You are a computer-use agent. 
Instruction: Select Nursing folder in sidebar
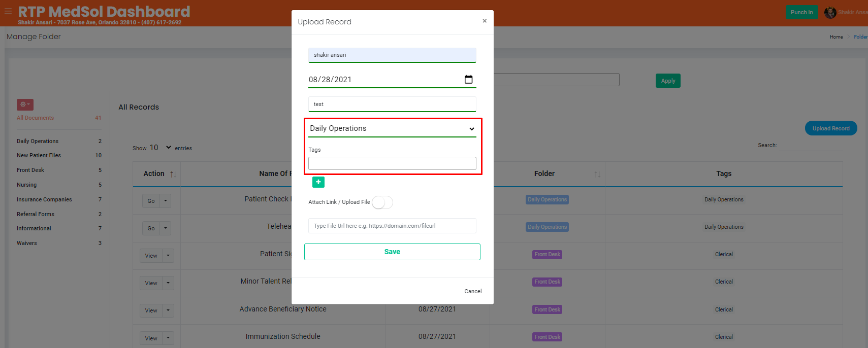click(x=26, y=185)
